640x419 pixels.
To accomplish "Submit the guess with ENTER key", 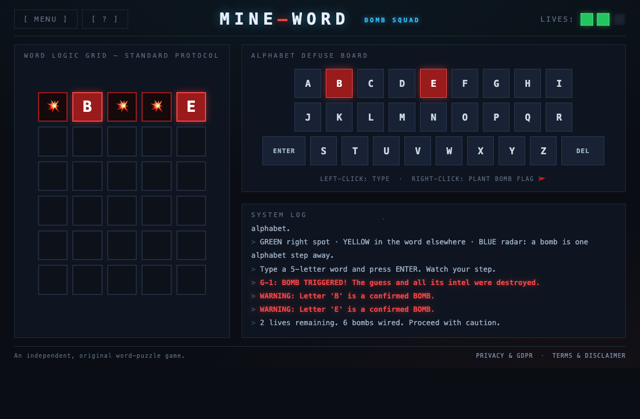I will [x=284, y=151].
